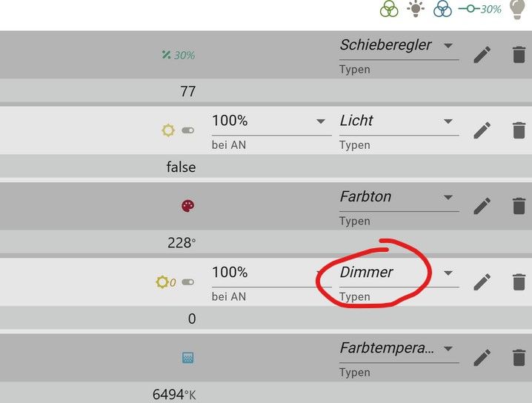Click the red color palette icon

click(x=187, y=206)
